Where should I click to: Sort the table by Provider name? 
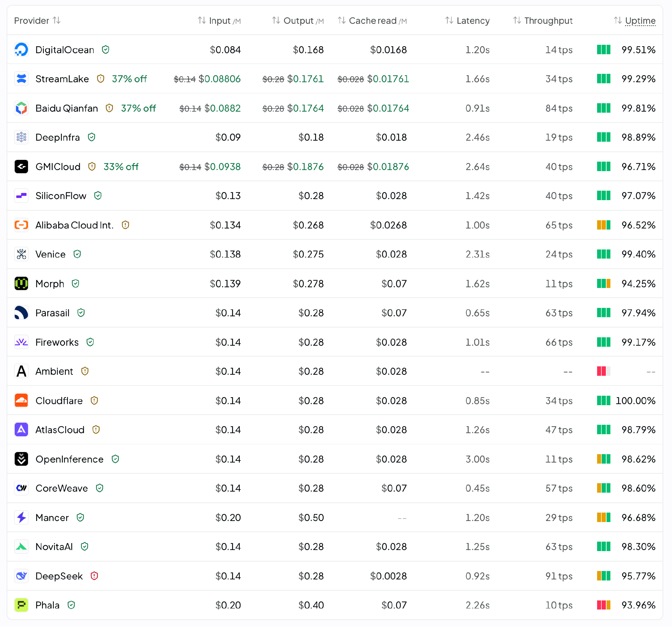click(x=37, y=21)
